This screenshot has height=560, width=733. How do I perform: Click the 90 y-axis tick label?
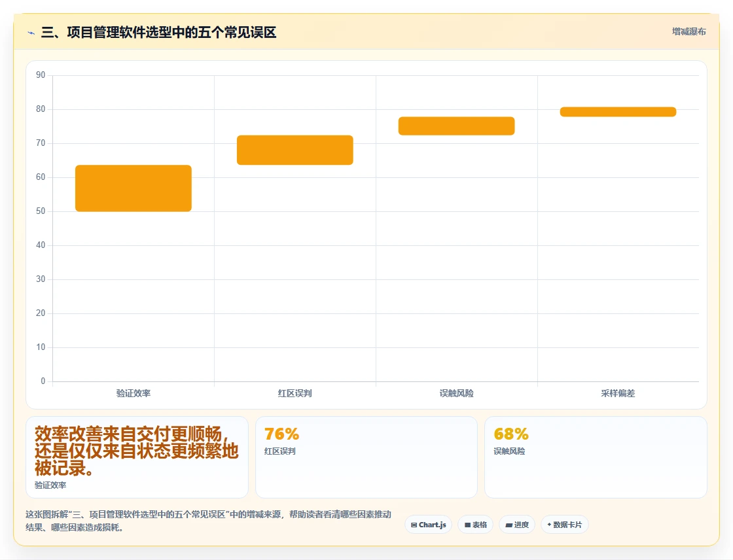click(41, 75)
